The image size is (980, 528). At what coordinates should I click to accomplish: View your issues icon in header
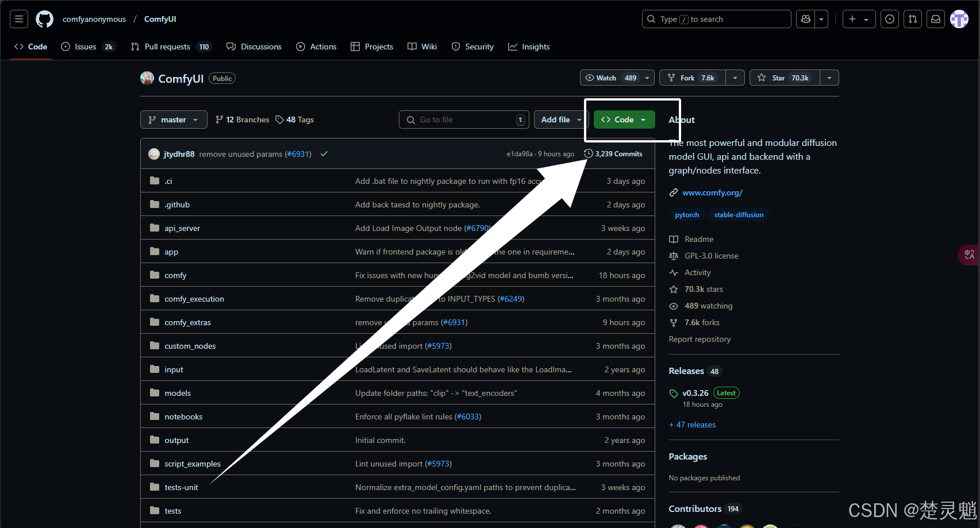click(x=890, y=19)
